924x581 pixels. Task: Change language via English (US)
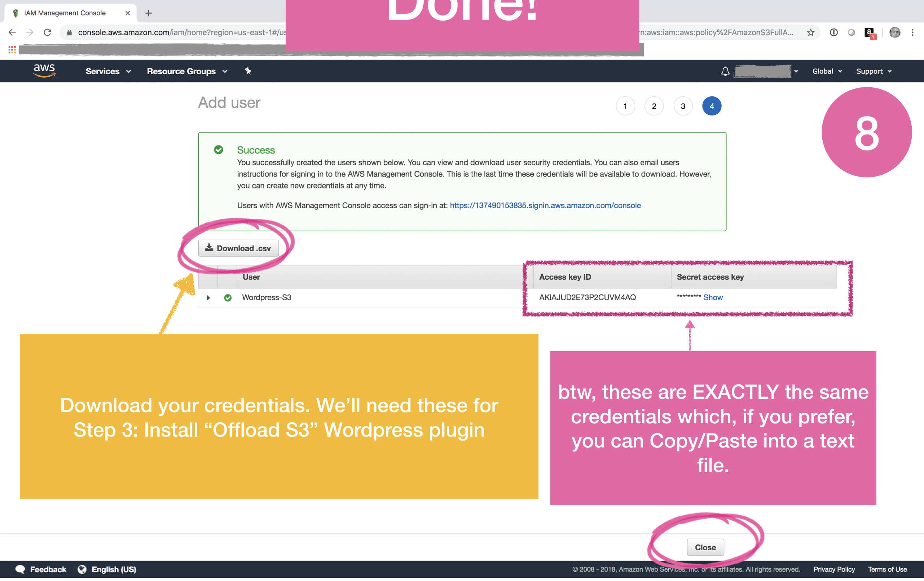[x=114, y=569]
